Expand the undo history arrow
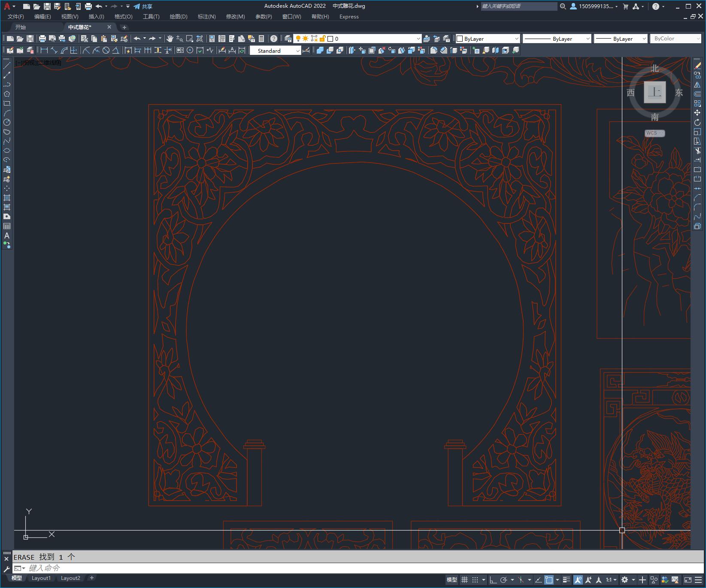Viewport: 706px width, 588px height. pos(145,38)
